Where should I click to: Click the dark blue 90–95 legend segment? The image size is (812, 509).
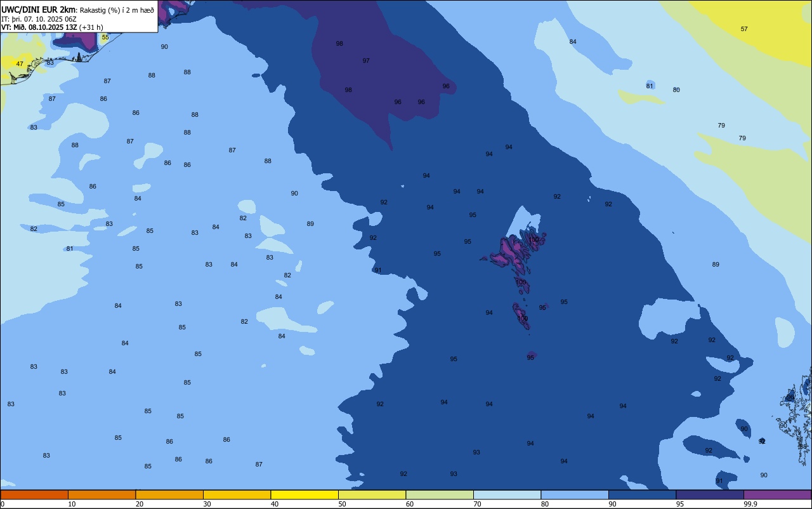[x=642, y=494]
